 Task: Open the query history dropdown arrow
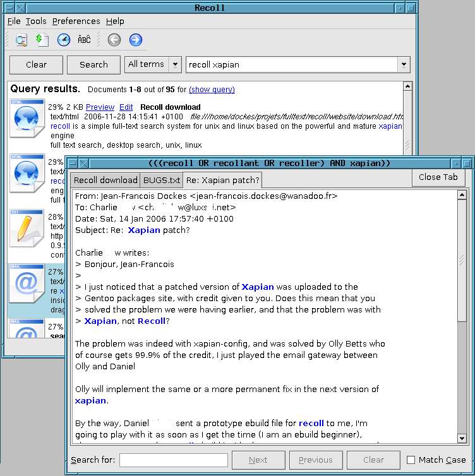tap(404, 64)
